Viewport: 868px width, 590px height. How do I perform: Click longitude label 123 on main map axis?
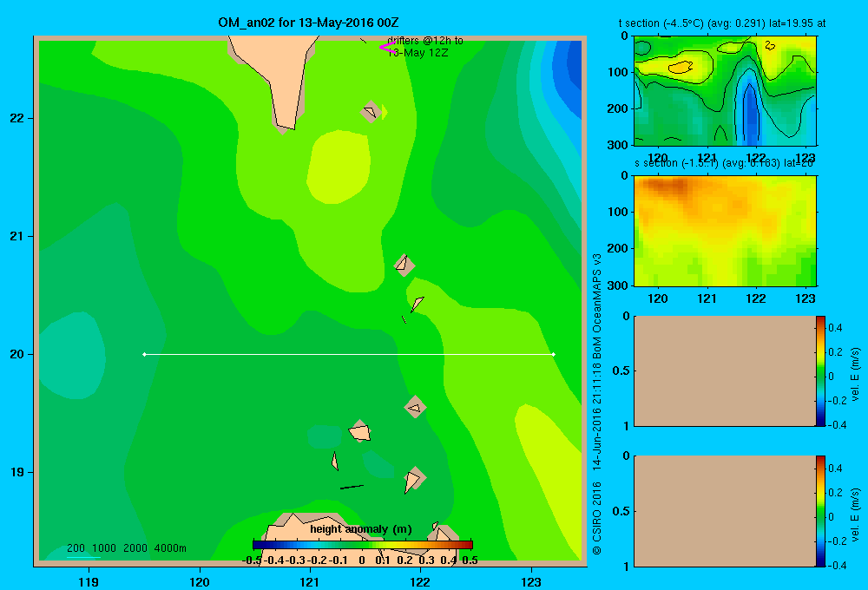click(x=531, y=581)
